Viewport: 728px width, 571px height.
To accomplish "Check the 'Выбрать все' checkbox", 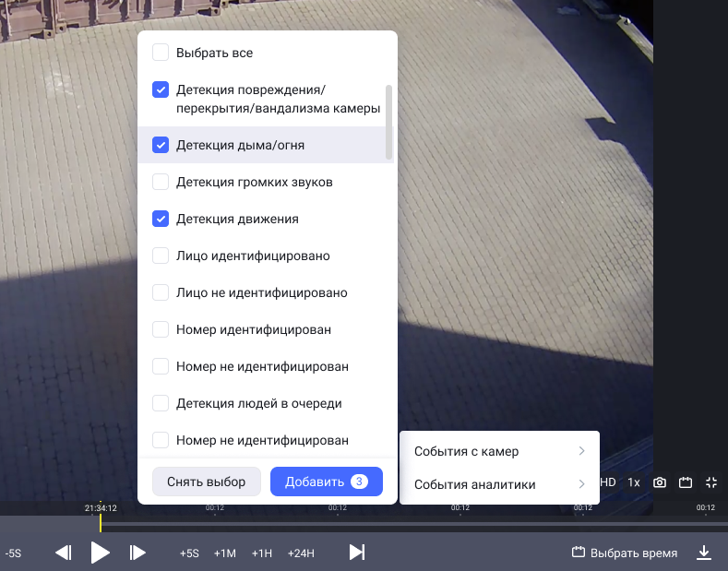I will point(161,53).
